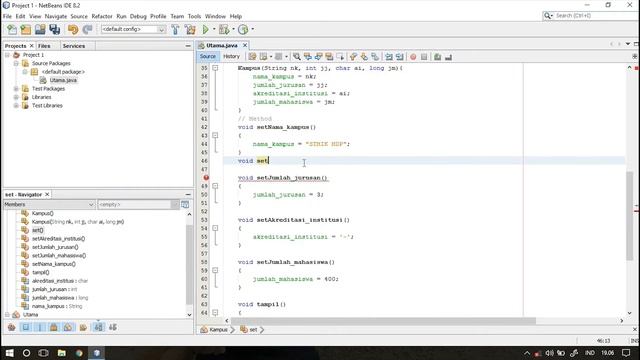
Task: Click the Stop Macro Recording icon
Action: click(424, 57)
